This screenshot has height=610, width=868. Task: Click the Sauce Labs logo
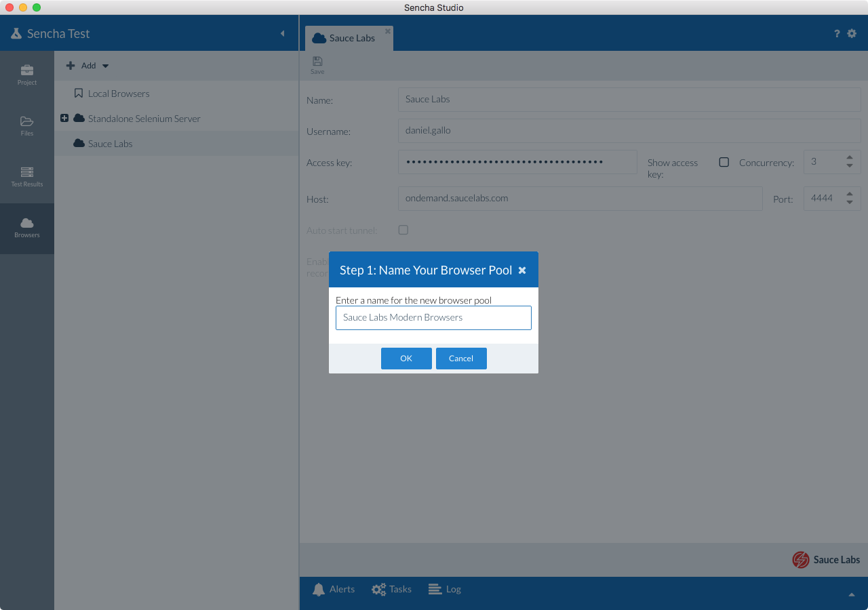pos(826,560)
